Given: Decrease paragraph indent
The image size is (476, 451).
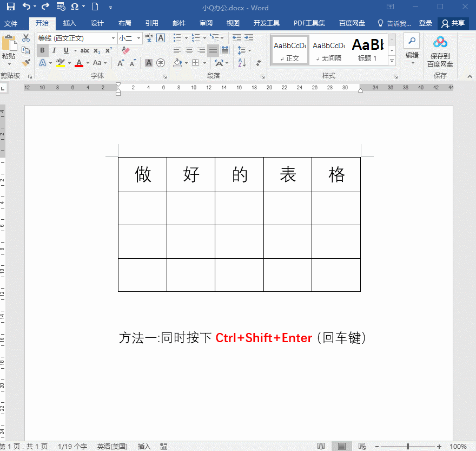Looking at the screenshot, I should (237, 38).
